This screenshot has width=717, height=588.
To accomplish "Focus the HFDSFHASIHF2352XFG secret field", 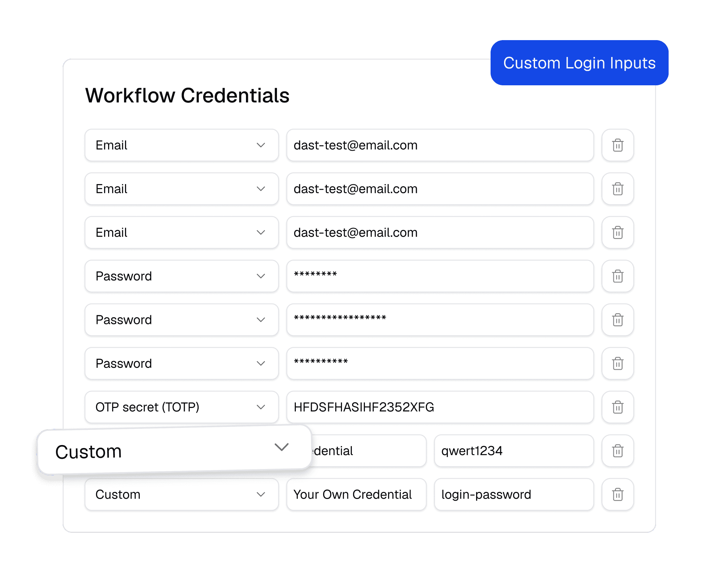I will pos(440,407).
